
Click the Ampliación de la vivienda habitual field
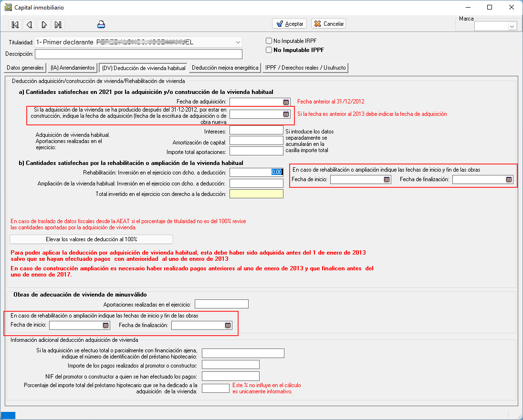coord(257,183)
